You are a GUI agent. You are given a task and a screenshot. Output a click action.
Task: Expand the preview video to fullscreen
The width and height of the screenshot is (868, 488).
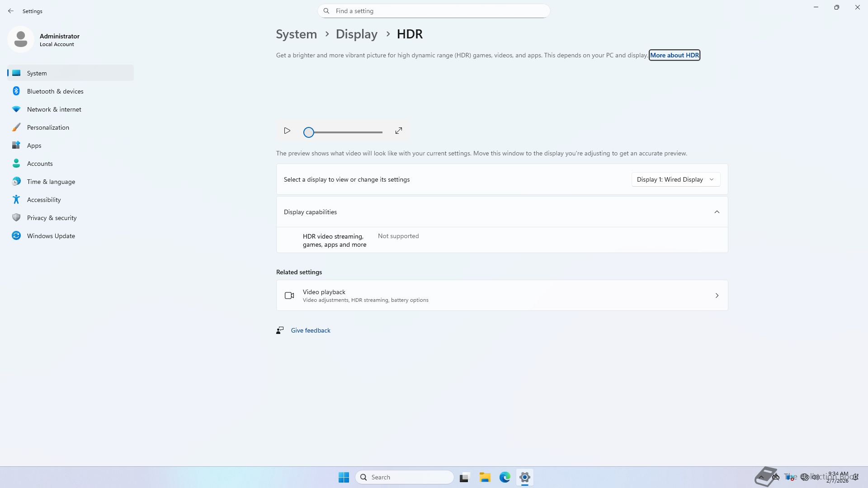(398, 131)
